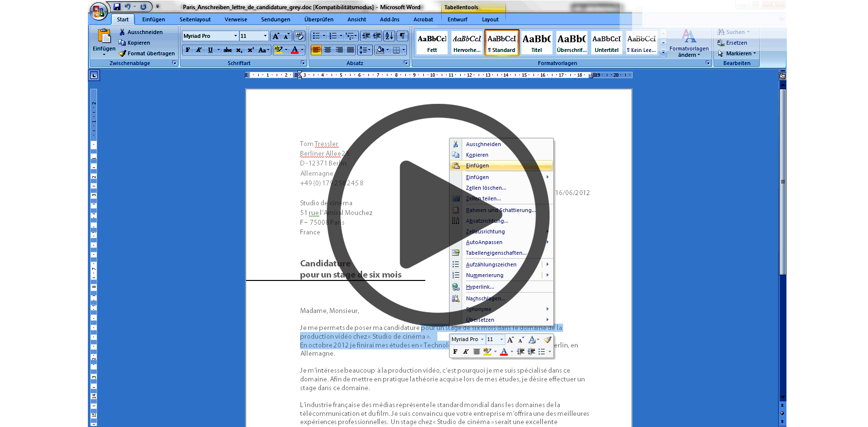Open the ribbon font size 11 dropdown
The width and height of the screenshot is (868, 427).
265,36
